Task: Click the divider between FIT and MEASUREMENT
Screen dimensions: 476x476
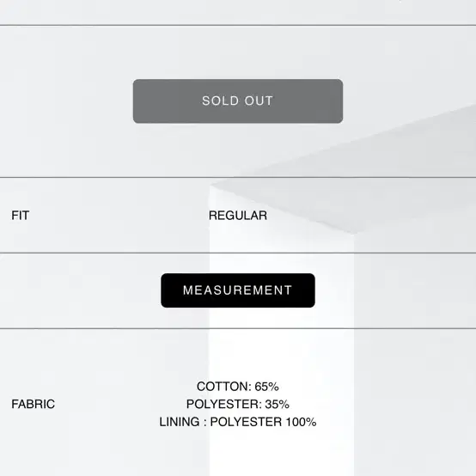Action: click(238, 253)
